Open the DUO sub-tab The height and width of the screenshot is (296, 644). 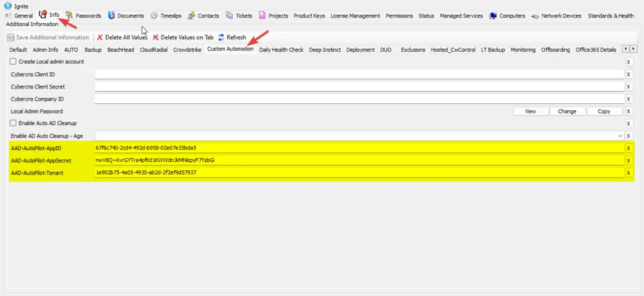pos(386,50)
